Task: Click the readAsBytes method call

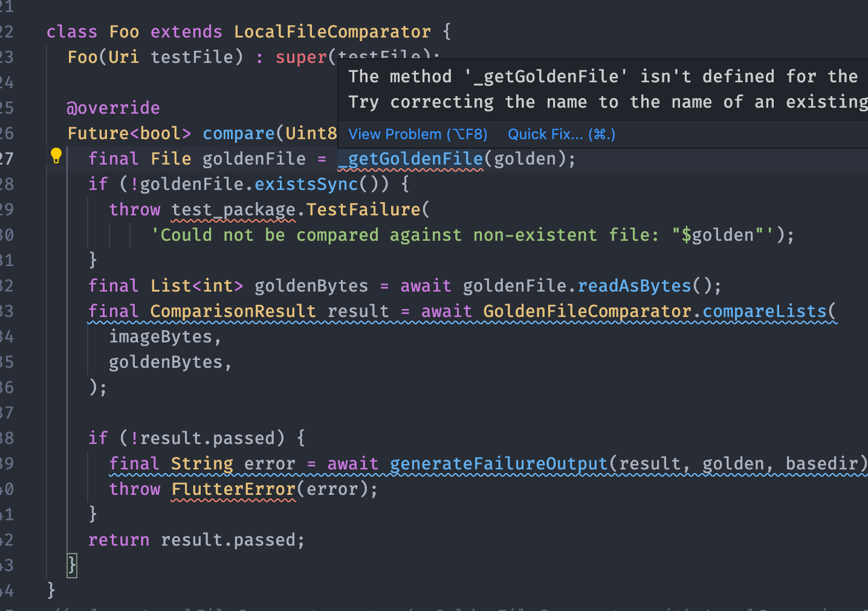Action: pos(634,286)
